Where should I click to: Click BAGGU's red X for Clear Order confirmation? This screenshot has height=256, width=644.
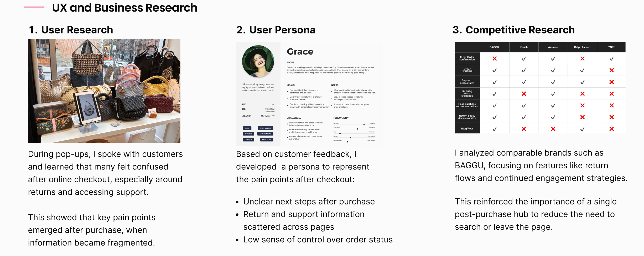(x=494, y=59)
